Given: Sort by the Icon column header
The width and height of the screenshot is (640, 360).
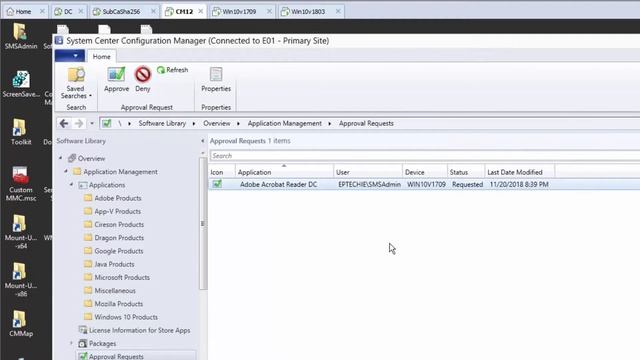Looking at the screenshot, I should coord(222,172).
